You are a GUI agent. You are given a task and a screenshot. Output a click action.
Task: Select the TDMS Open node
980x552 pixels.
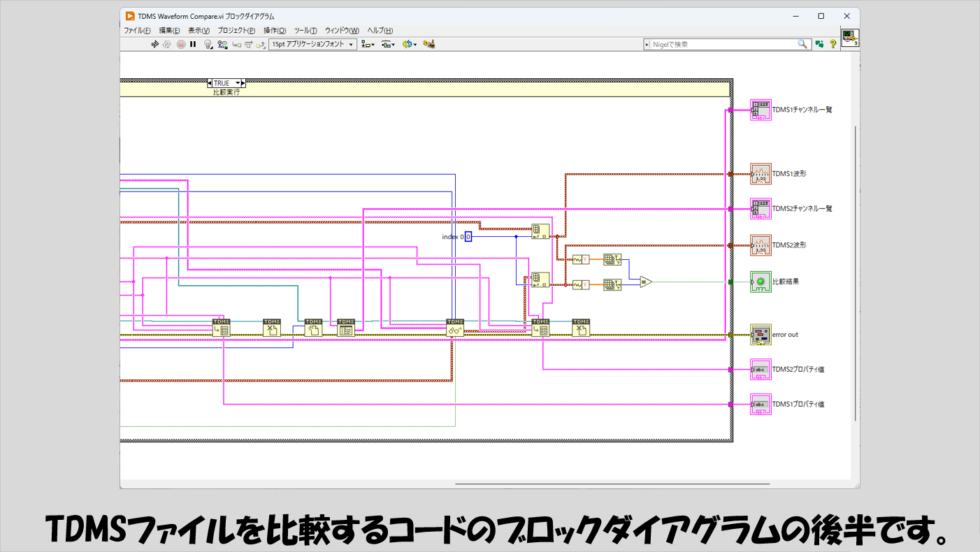pyautogui.click(x=313, y=328)
